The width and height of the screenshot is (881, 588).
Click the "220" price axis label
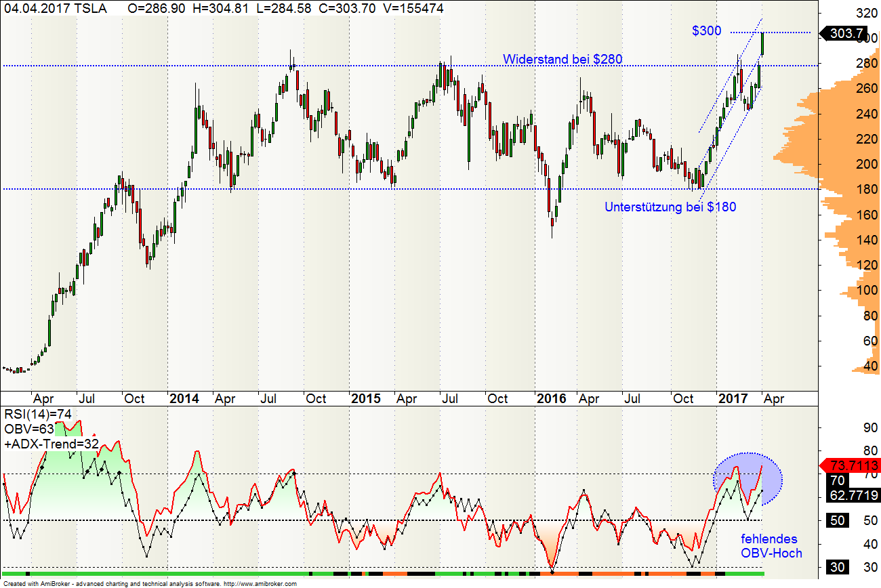coord(867,139)
